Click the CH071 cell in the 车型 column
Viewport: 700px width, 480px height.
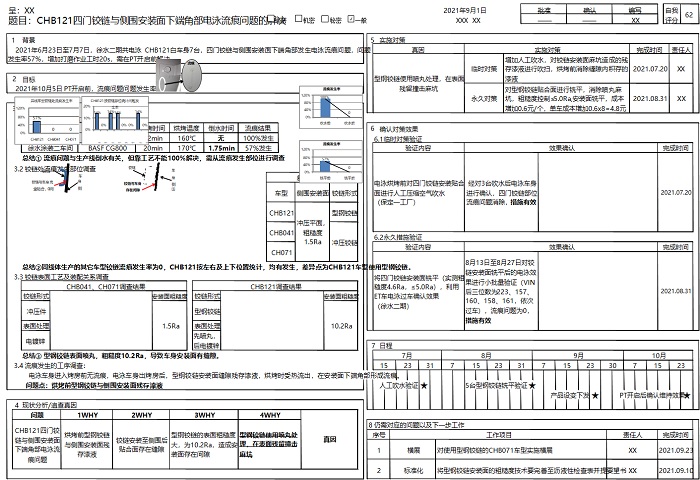pyautogui.click(x=281, y=252)
